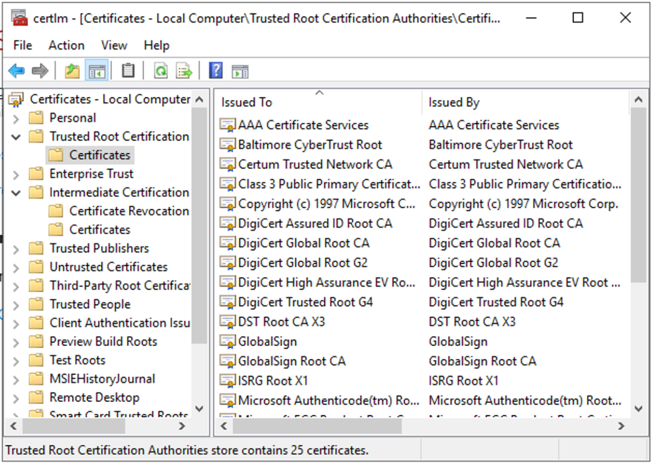Expand the Enterprise Trust node

(16, 174)
